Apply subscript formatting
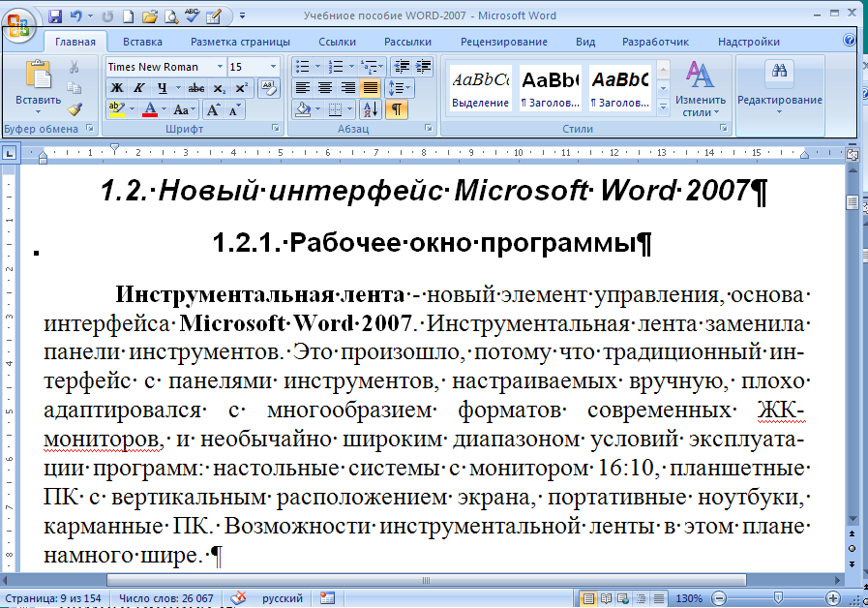This screenshot has width=868, height=608. (220, 88)
